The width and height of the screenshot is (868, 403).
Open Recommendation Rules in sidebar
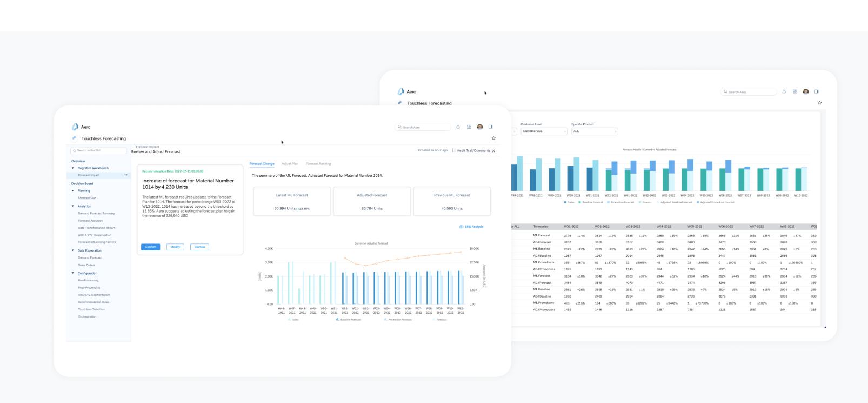coord(94,302)
